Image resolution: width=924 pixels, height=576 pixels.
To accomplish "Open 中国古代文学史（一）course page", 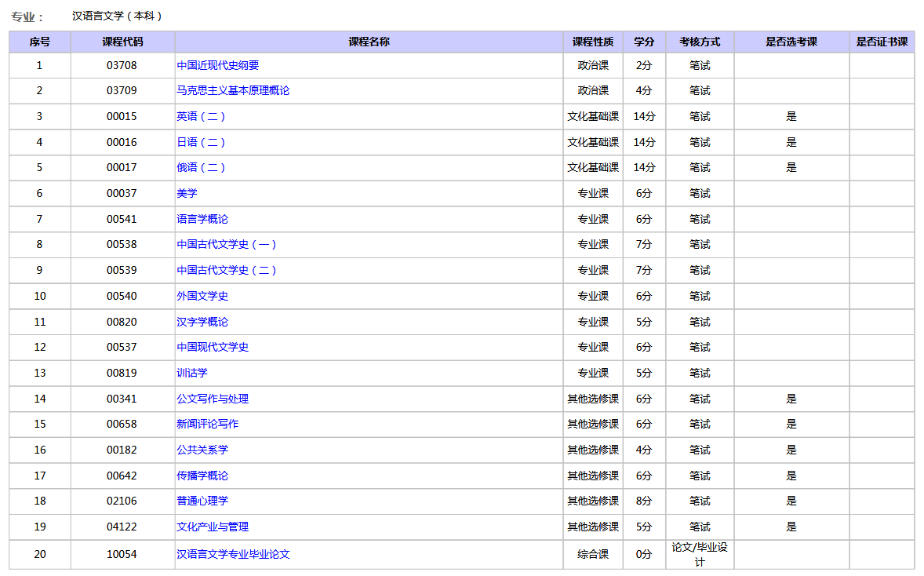I will point(228,244).
